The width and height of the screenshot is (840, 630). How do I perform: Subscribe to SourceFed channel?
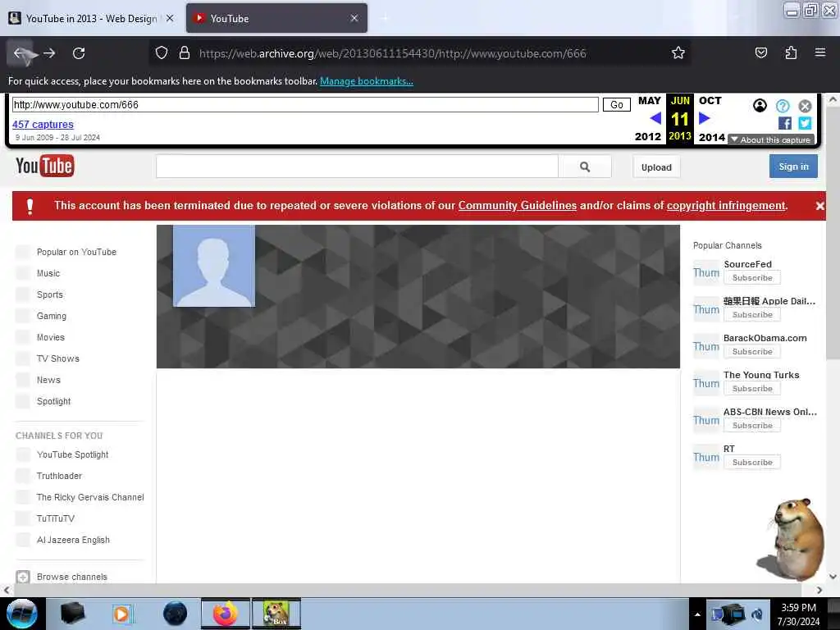(752, 278)
